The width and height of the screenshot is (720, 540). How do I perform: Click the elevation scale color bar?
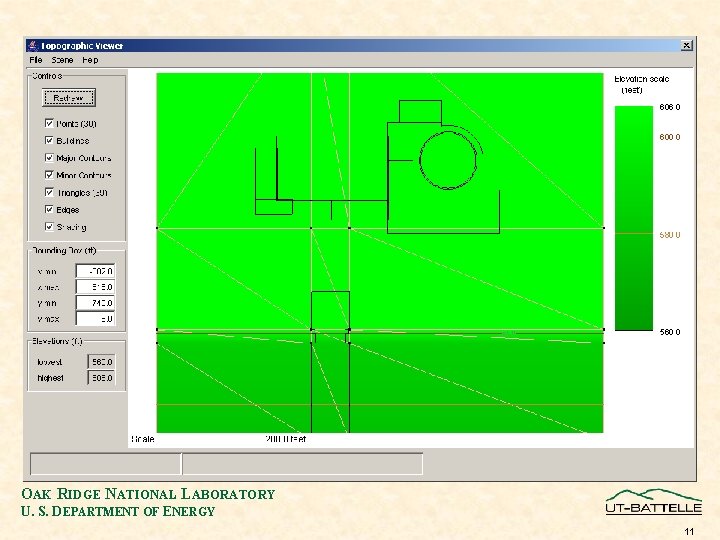pos(634,218)
